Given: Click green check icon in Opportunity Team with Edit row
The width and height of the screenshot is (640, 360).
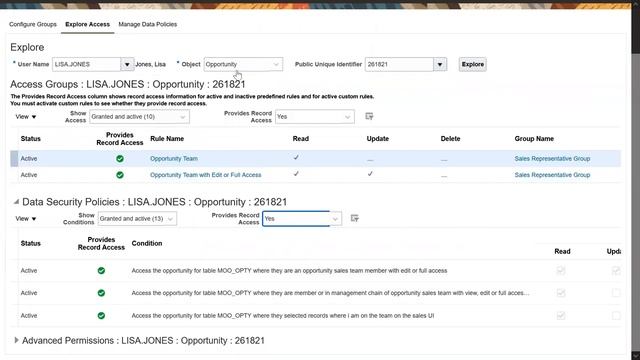Looking at the screenshot, I should [x=120, y=175].
